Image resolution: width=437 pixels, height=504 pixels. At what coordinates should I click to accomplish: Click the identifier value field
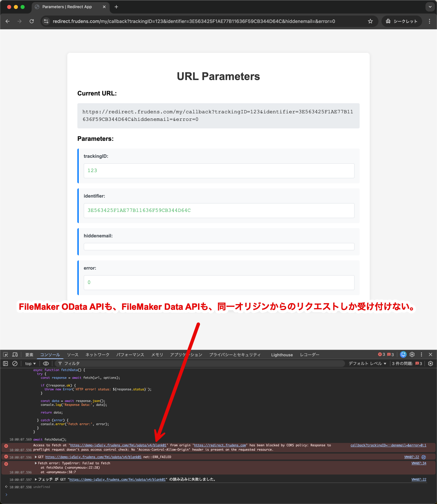coord(219,211)
